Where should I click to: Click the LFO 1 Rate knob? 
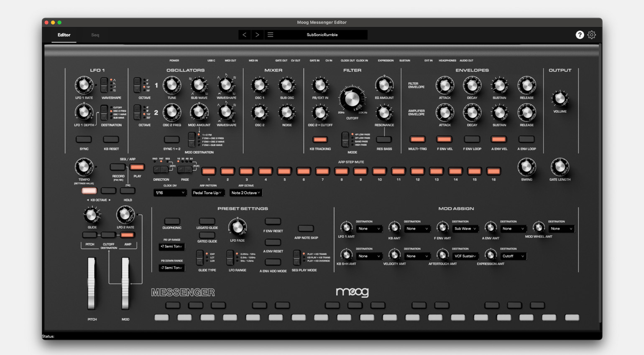[x=84, y=85]
